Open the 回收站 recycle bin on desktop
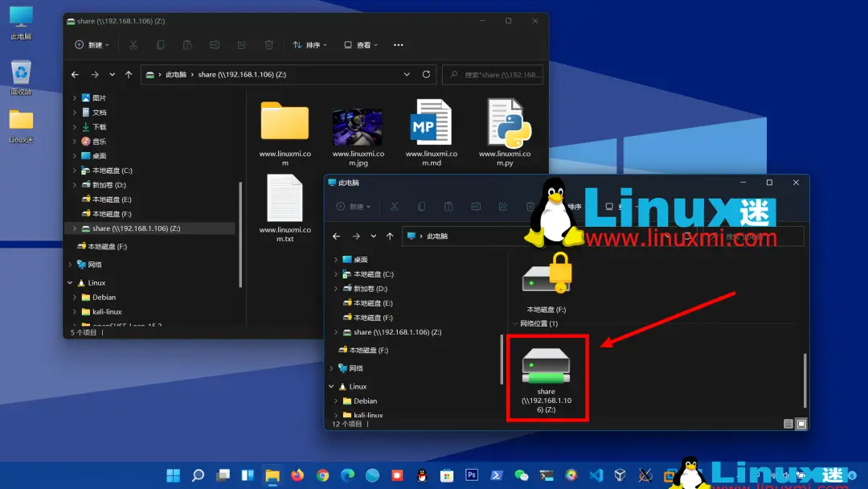The height and width of the screenshot is (489, 868). (21, 73)
